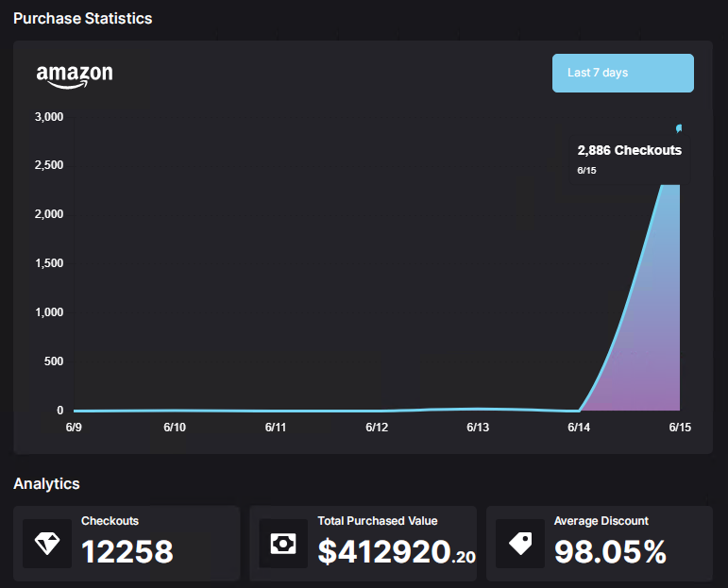728x588 pixels.
Task: Click the Amazon logo
Action: tap(75, 76)
